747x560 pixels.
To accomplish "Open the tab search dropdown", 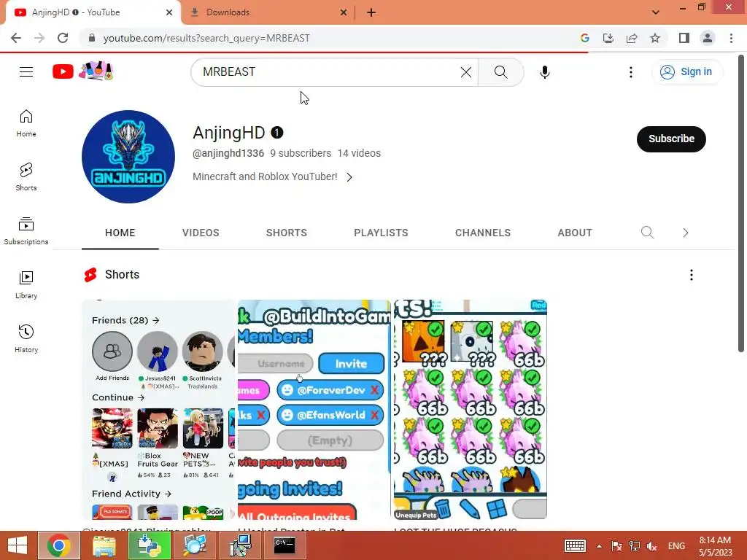I will [656, 12].
